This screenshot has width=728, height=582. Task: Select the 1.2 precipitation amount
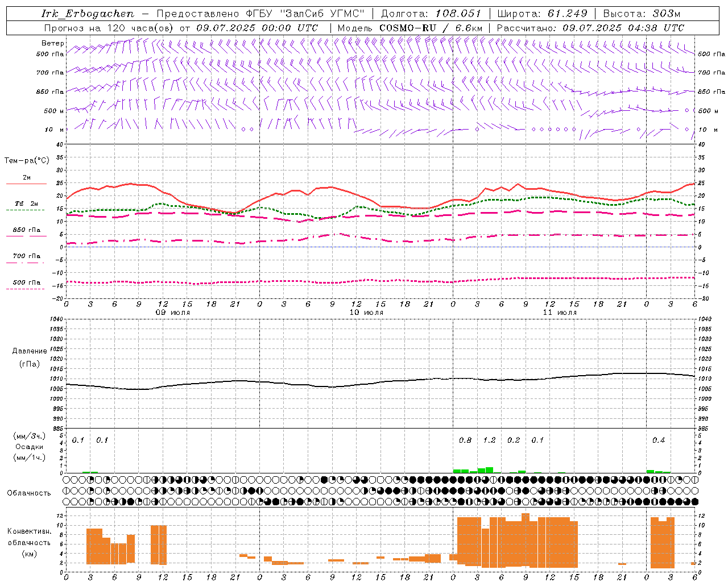coord(489,440)
